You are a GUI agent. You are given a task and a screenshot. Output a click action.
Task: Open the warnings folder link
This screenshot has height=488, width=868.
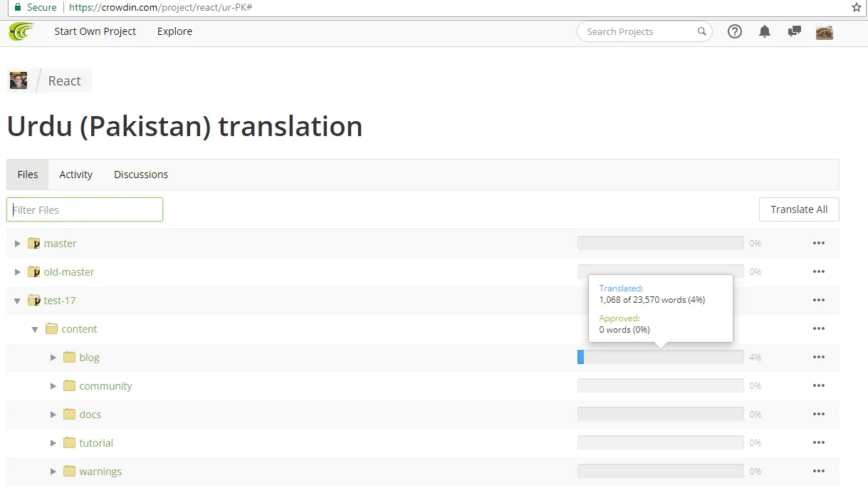click(100, 472)
